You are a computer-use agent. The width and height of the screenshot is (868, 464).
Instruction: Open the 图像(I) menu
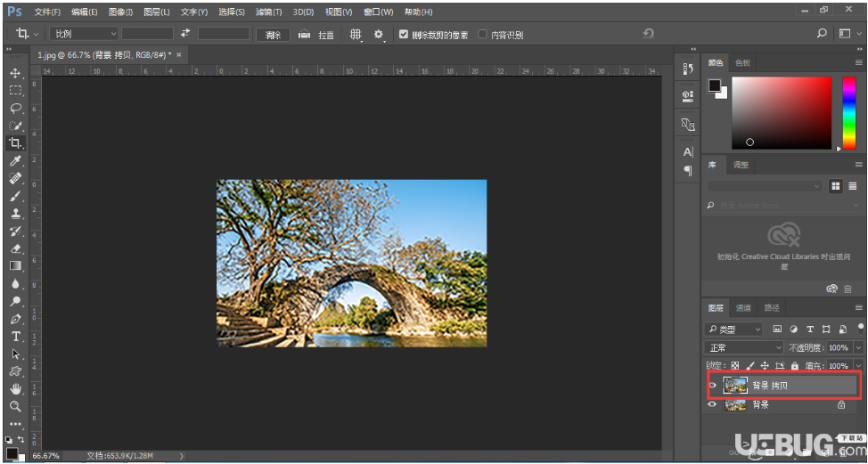(x=120, y=12)
